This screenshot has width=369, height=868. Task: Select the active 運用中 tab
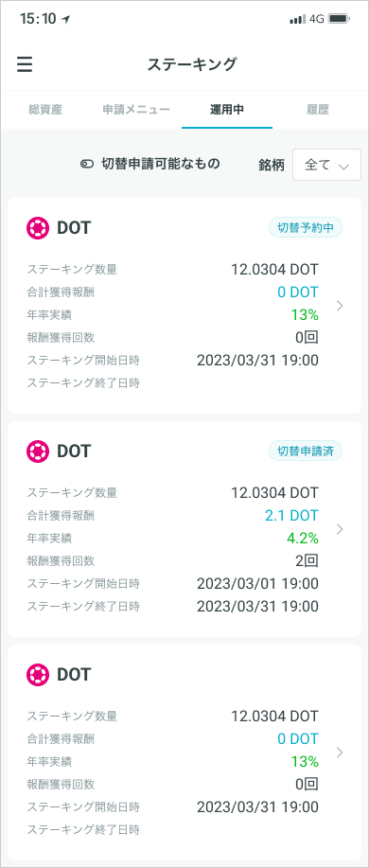227,110
